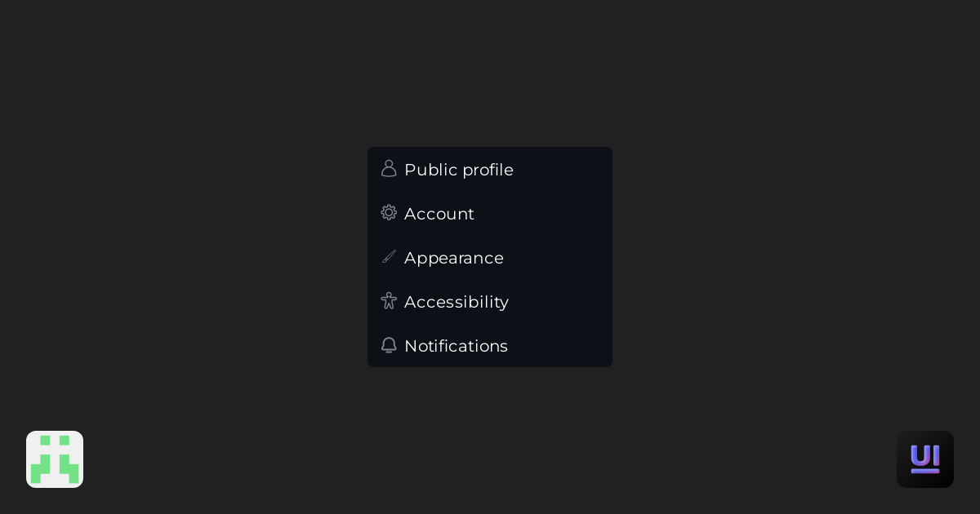980x514 pixels.
Task: Click the person icon beside Public profile
Action: pos(389,168)
